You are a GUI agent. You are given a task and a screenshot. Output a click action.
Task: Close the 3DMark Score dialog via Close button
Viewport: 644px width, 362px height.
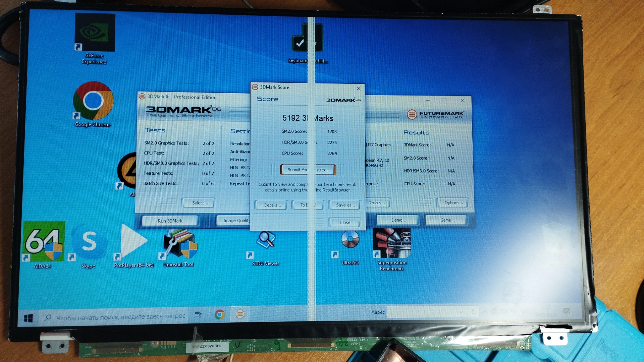click(x=344, y=223)
